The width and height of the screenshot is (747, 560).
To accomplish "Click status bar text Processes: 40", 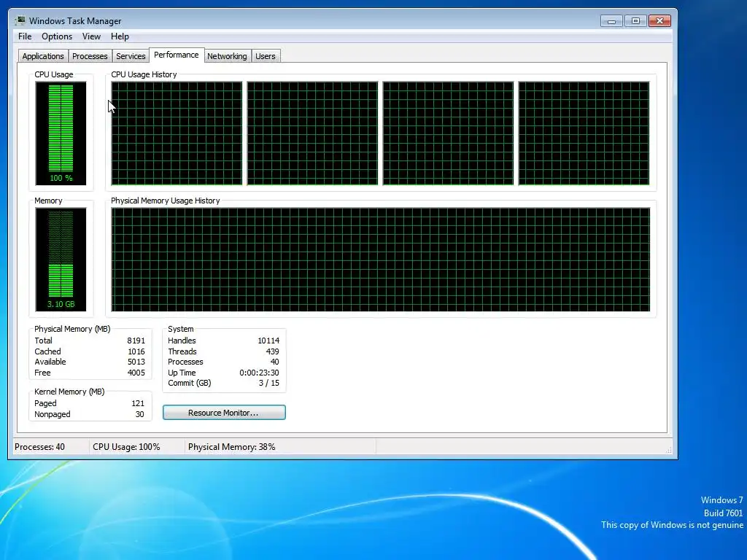I will pyautogui.click(x=39, y=447).
